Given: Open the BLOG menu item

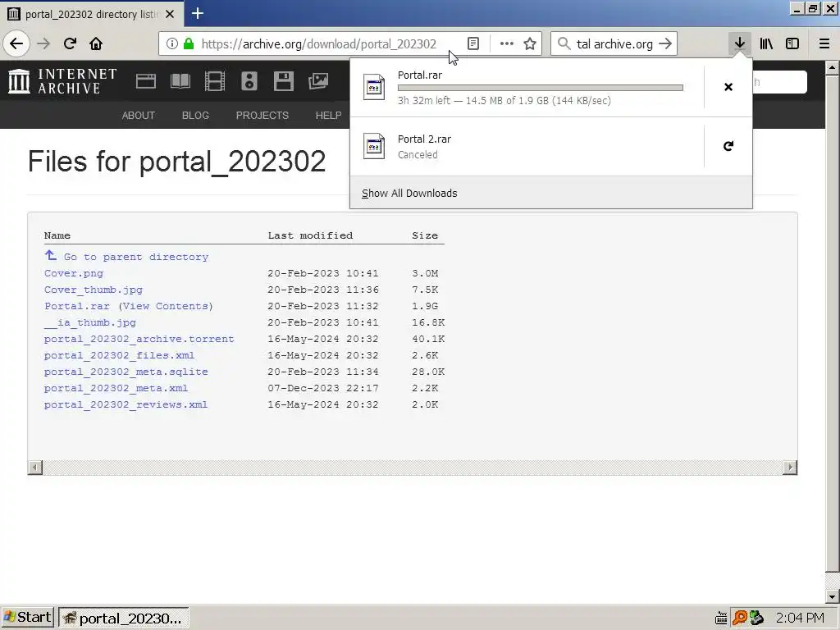Looking at the screenshot, I should [195, 115].
